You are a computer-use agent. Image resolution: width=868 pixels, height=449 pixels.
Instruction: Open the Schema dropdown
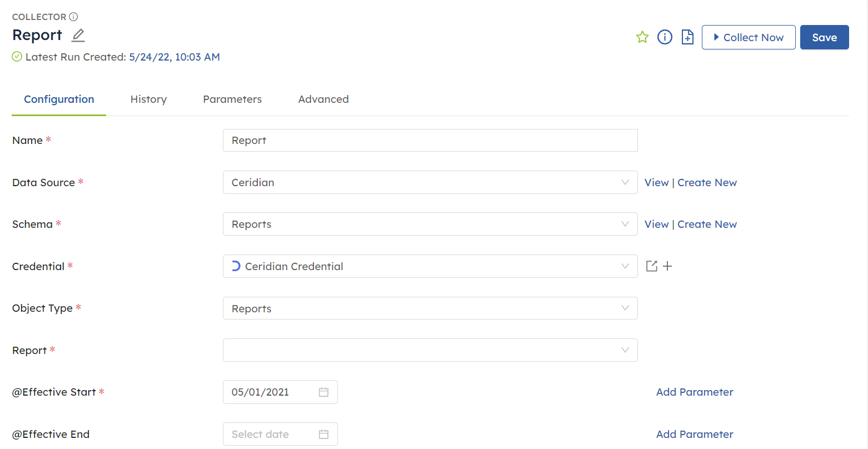(430, 225)
